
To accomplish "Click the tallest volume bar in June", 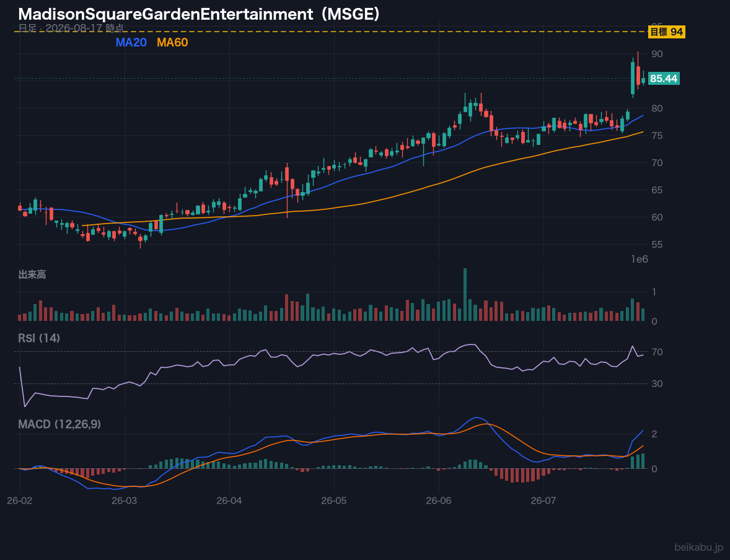I will tap(465, 294).
